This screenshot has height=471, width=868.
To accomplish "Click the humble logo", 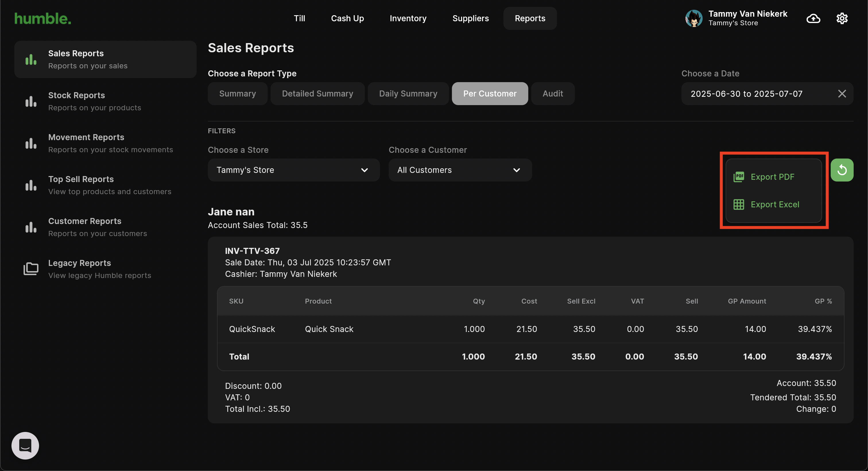I will click(43, 19).
